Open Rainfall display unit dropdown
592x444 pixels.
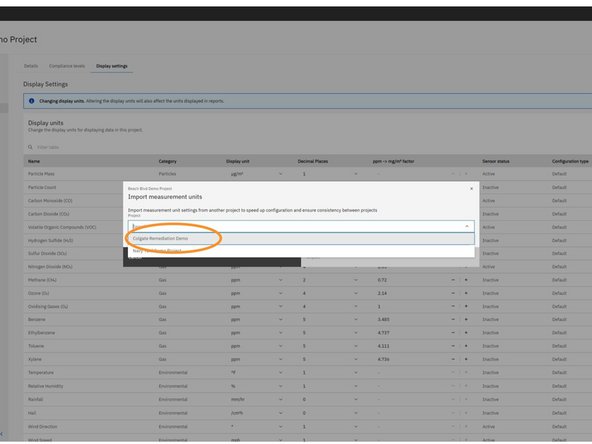pos(280,399)
